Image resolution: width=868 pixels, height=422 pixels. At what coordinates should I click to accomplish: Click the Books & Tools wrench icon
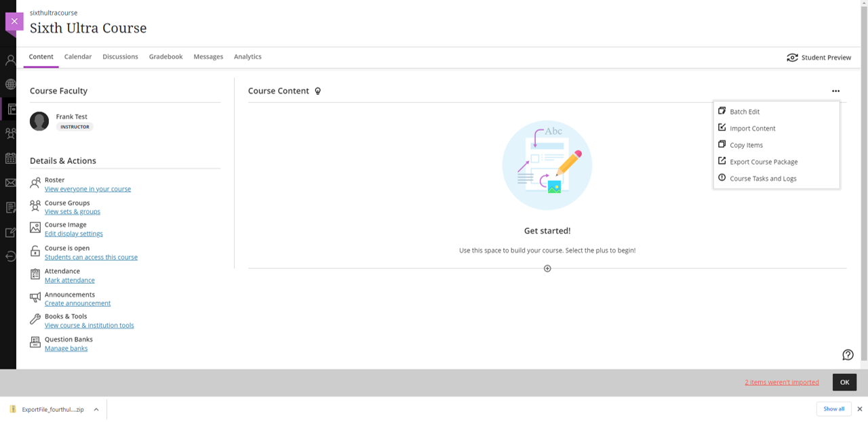[x=35, y=319]
